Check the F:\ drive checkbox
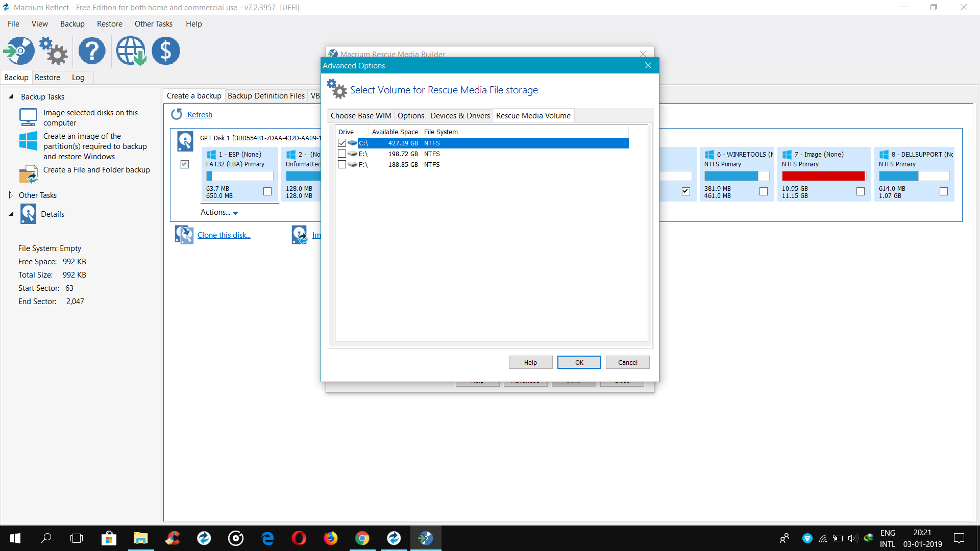 coord(342,164)
